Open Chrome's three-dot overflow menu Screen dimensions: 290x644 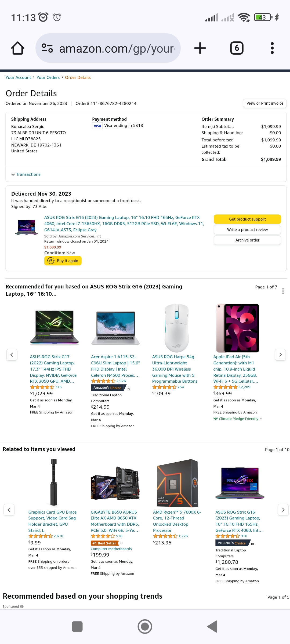272,48
